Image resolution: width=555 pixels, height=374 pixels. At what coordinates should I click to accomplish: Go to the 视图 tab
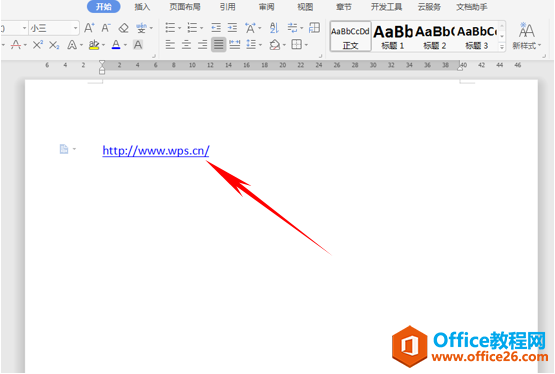pos(305,7)
